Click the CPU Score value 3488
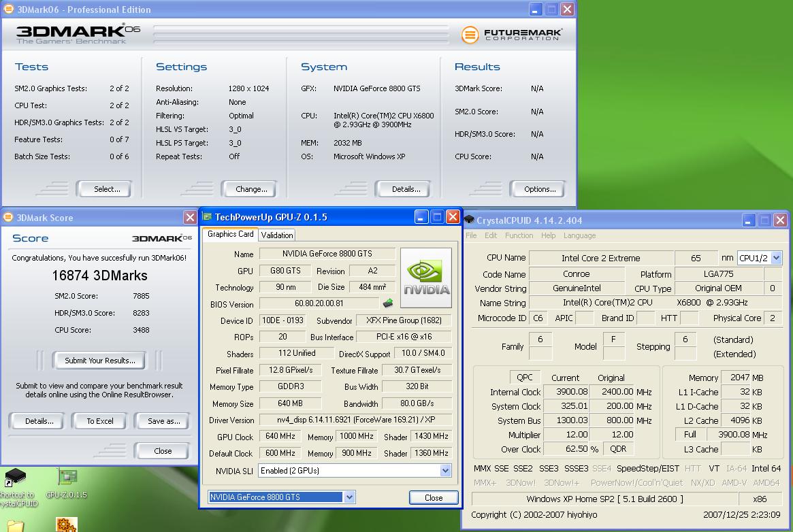This screenshot has height=532, width=793. point(141,330)
